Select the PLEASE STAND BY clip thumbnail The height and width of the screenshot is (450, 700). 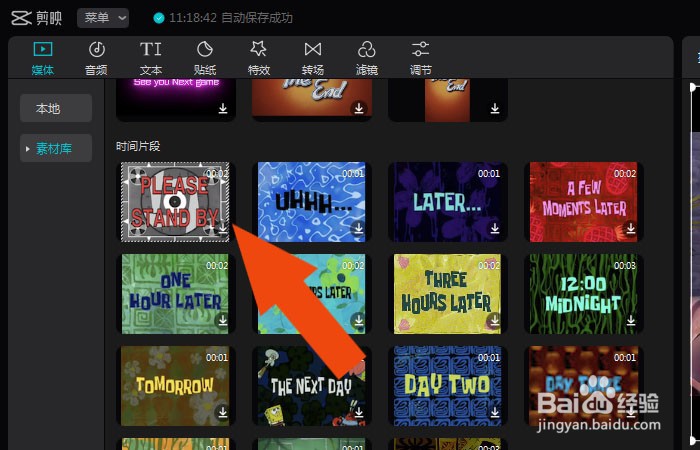tap(175, 202)
